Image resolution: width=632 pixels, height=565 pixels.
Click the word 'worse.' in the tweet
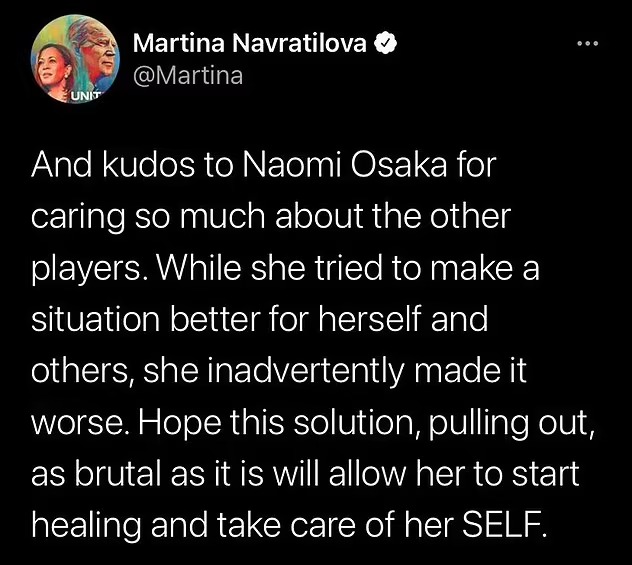[72, 422]
